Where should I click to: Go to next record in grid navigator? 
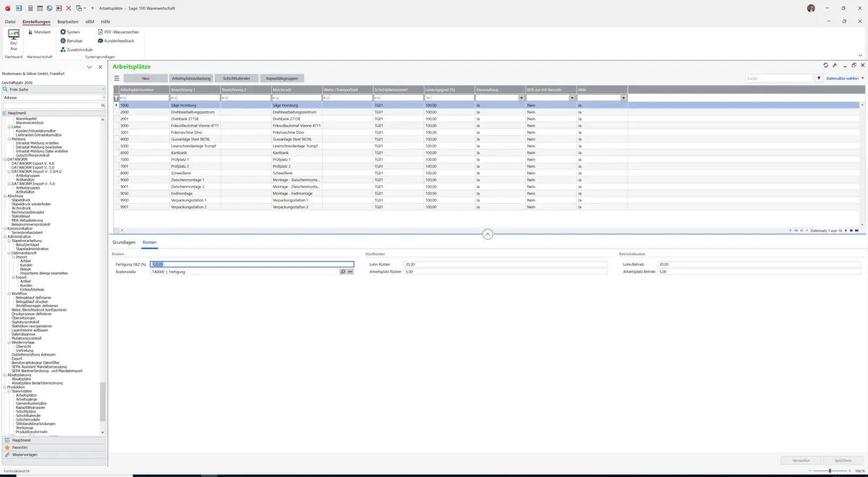(x=846, y=231)
